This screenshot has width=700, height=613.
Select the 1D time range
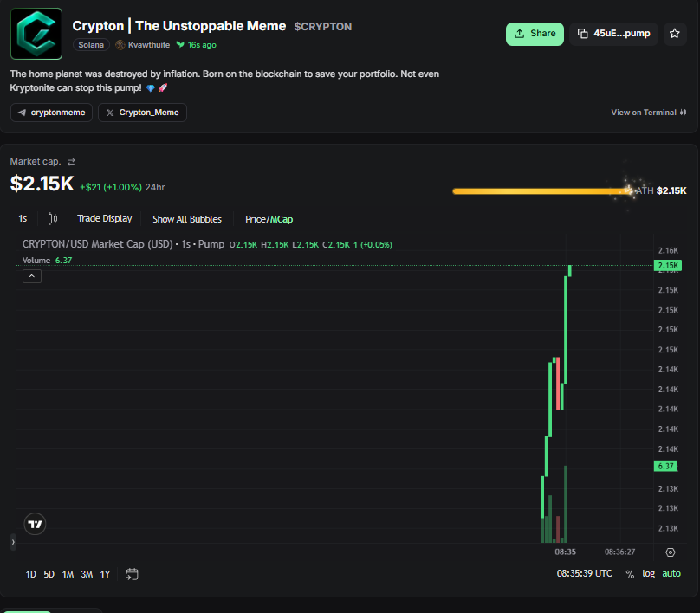31,574
